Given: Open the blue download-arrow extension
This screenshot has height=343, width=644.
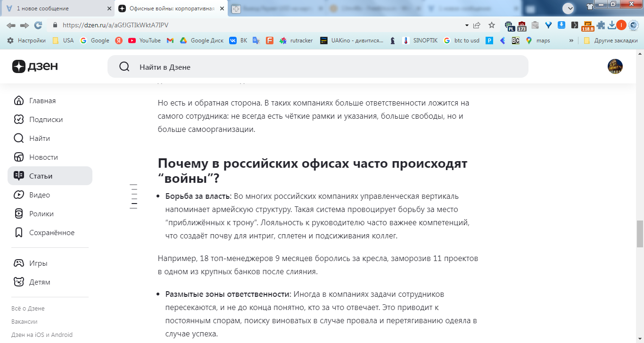Looking at the screenshot, I should (x=561, y=25).
